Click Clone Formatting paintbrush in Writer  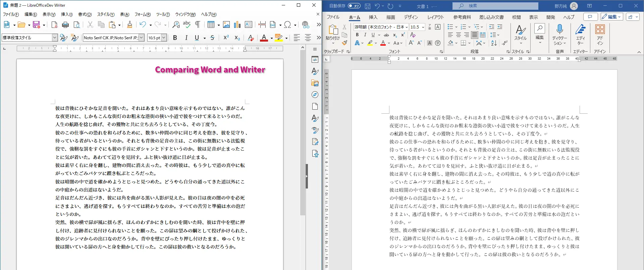pos(129,24)
